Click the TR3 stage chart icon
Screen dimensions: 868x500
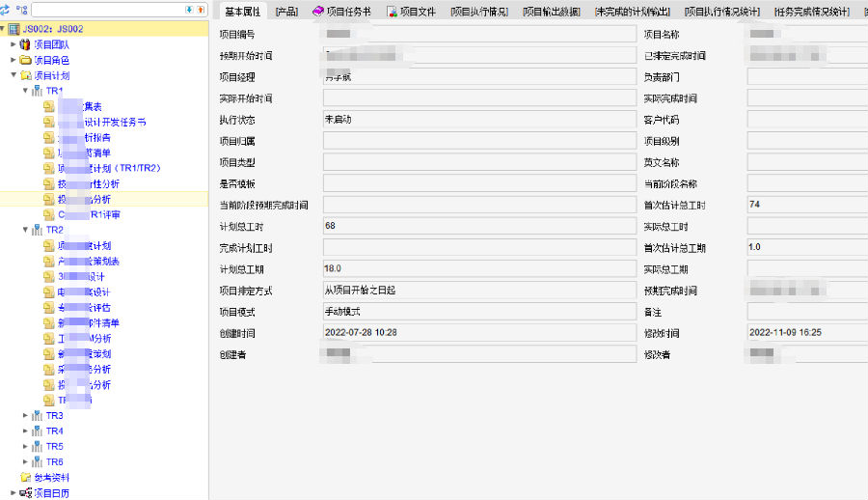tap(37, 415)
